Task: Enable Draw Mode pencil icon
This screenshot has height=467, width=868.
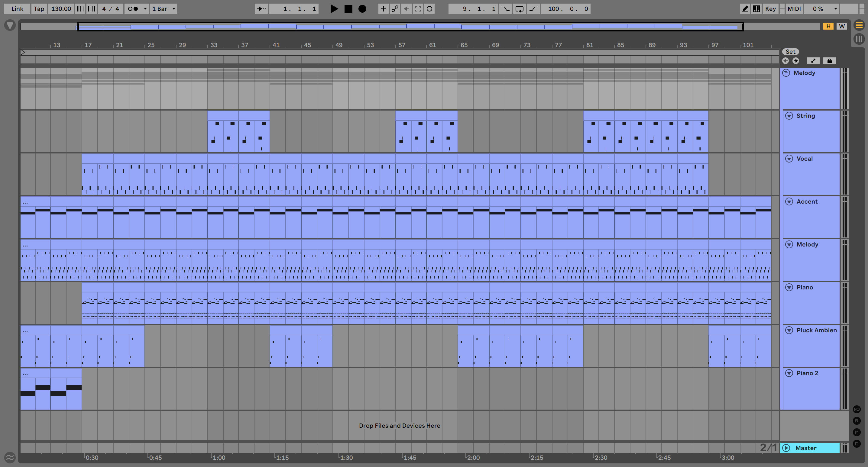Action: tap(745, 9)
